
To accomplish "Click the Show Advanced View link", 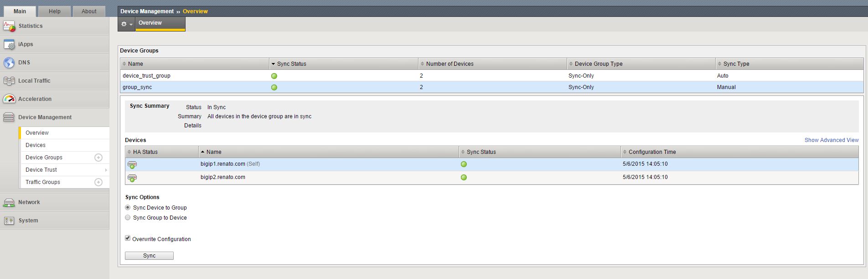I will [831, 140].
